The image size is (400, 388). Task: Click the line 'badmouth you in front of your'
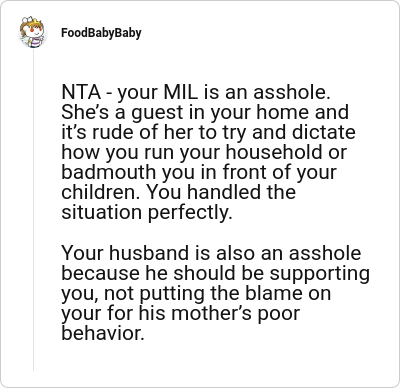coord(199,172)
